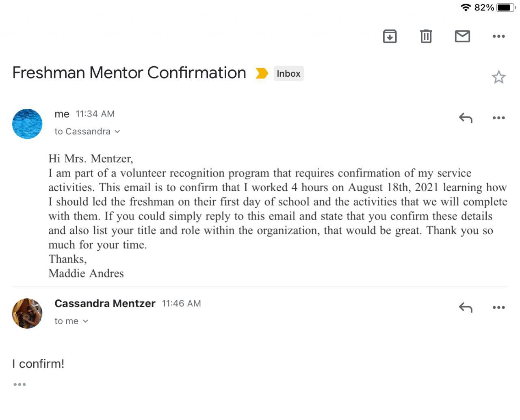Tap Cassandra Mentzer's profile photo
The height and width of the screenshot is (420, 520).
coord(27,313)
